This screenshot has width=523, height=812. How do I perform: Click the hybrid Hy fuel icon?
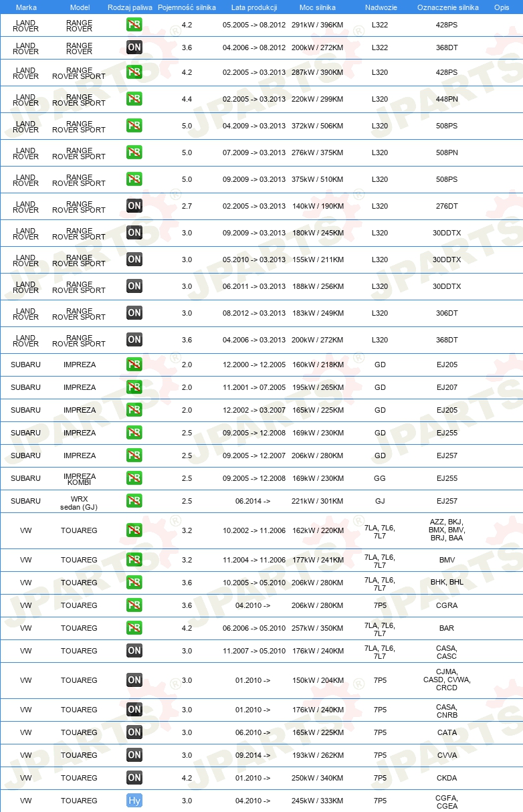point(134,801)
